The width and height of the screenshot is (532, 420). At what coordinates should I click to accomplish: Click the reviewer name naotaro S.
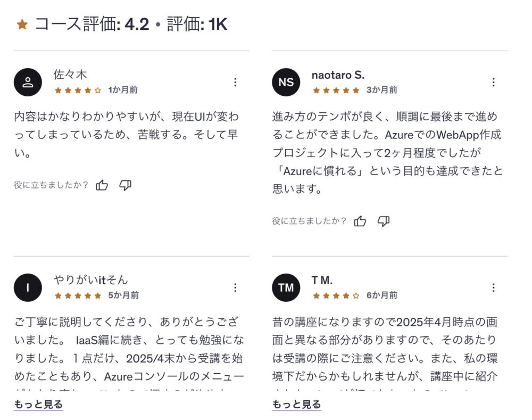[x=338, y=75]
